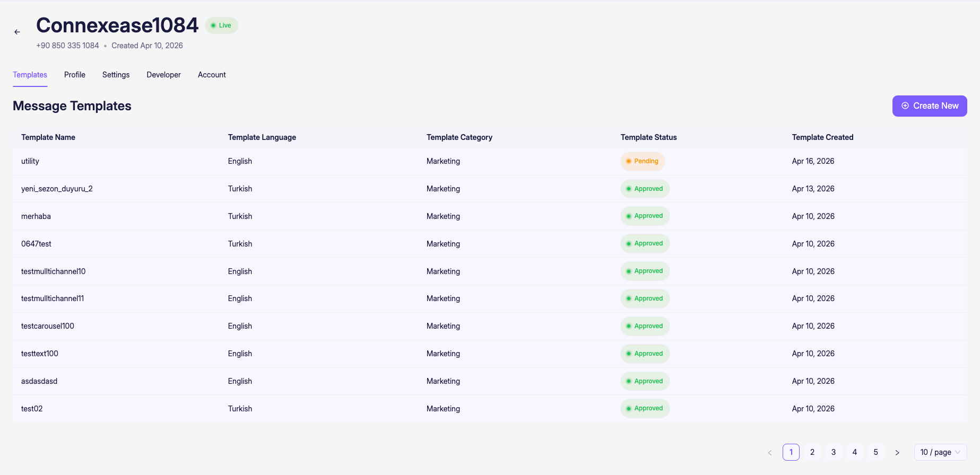Open the yeni_sezon_duyuru_2 template

pos(490,189)
